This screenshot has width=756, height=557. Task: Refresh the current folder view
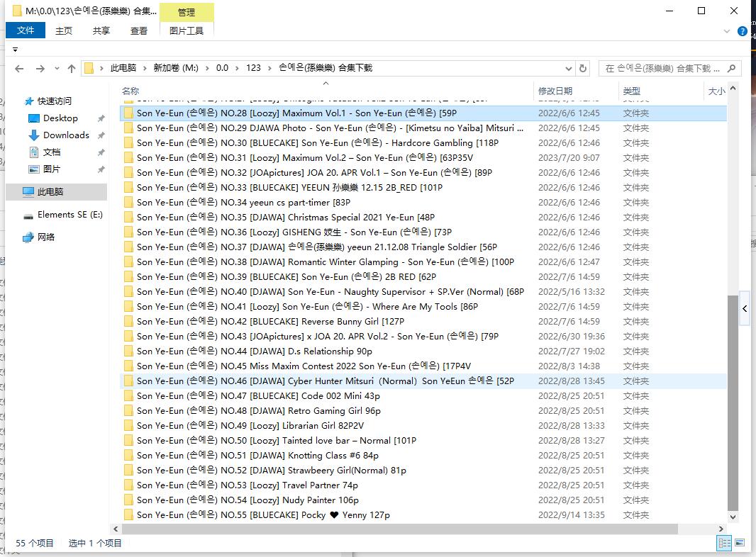click(583, 69)
